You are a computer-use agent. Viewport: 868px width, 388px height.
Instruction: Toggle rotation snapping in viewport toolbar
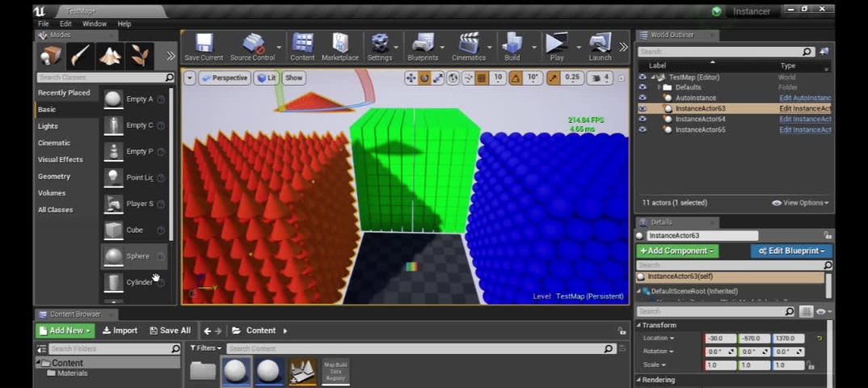pyautogui.click(x=516, y=78)
